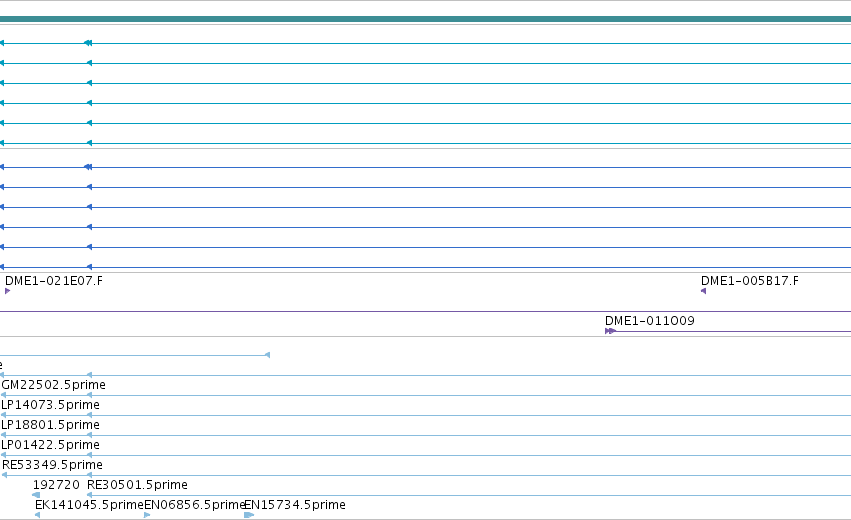Select the LP01422.5prime EST label
The image size is (851, 520).
tap(50, 445)
